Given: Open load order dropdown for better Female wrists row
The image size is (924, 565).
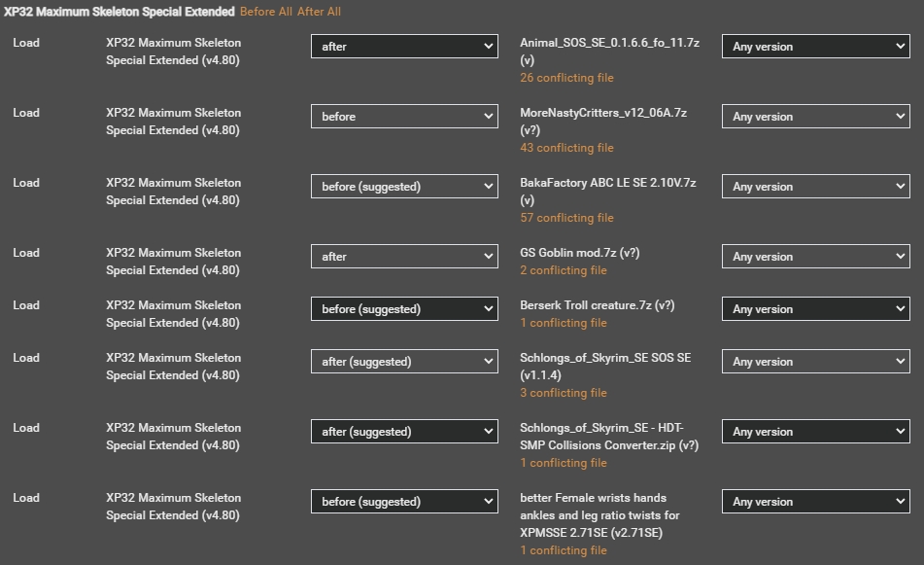Looking at the screenshot, I should pos(404,502).
